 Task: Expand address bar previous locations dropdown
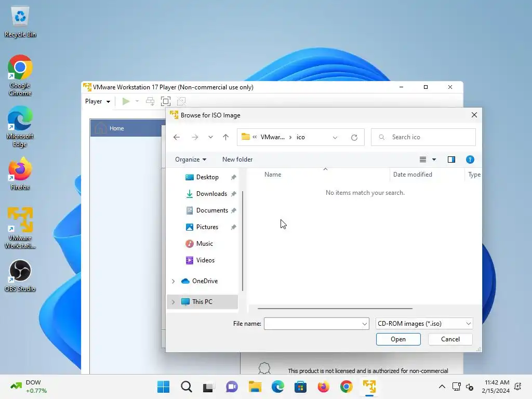point(335,137)
